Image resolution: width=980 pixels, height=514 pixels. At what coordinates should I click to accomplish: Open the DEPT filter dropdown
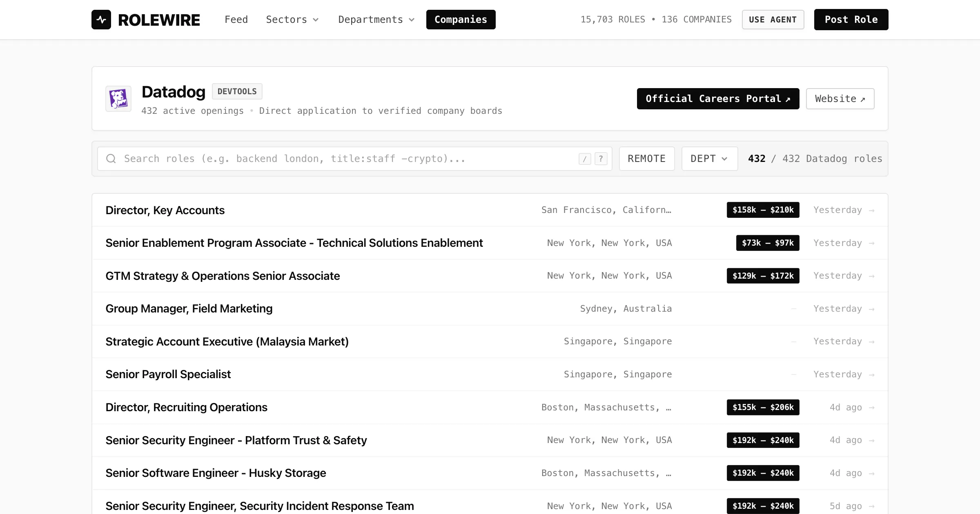click(x=710, y=159)
